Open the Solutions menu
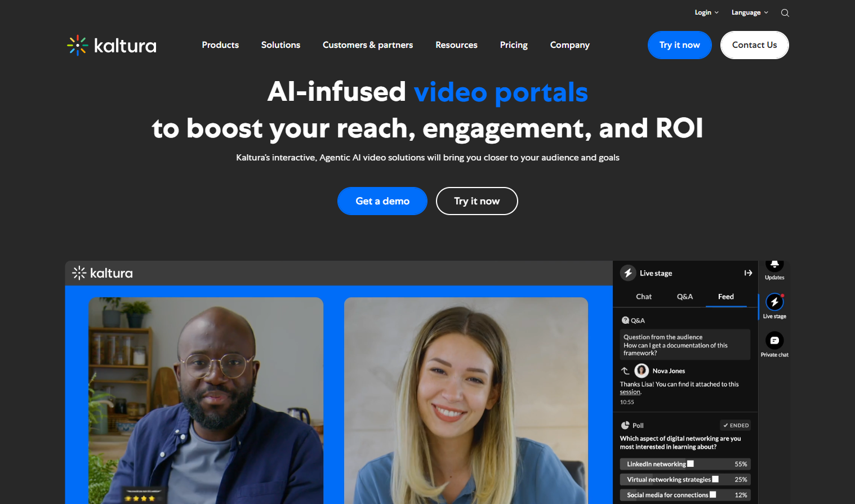This screenshot has width=855, height=504. tap(280, 45)
